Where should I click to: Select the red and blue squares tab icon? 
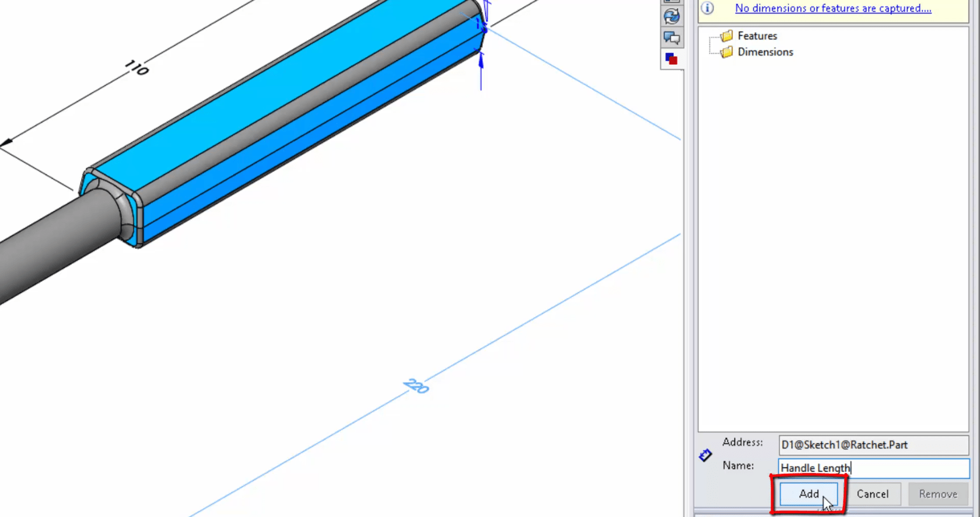point(671,59)
